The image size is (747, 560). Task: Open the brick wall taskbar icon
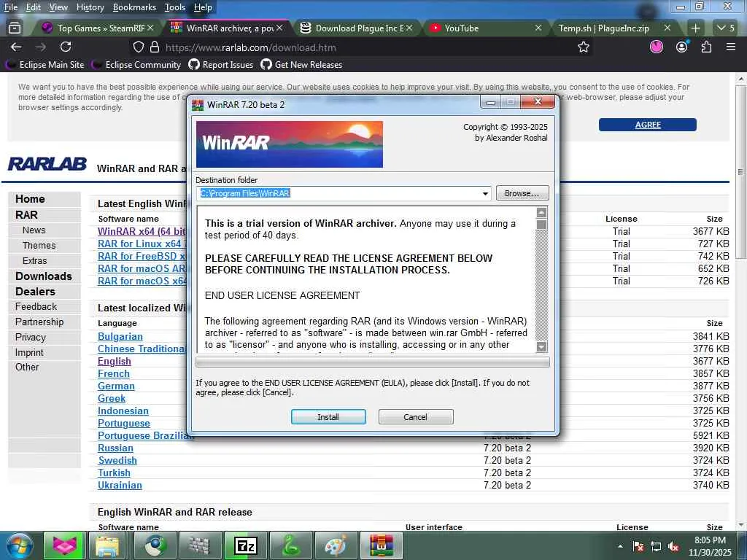click(201, 545)
